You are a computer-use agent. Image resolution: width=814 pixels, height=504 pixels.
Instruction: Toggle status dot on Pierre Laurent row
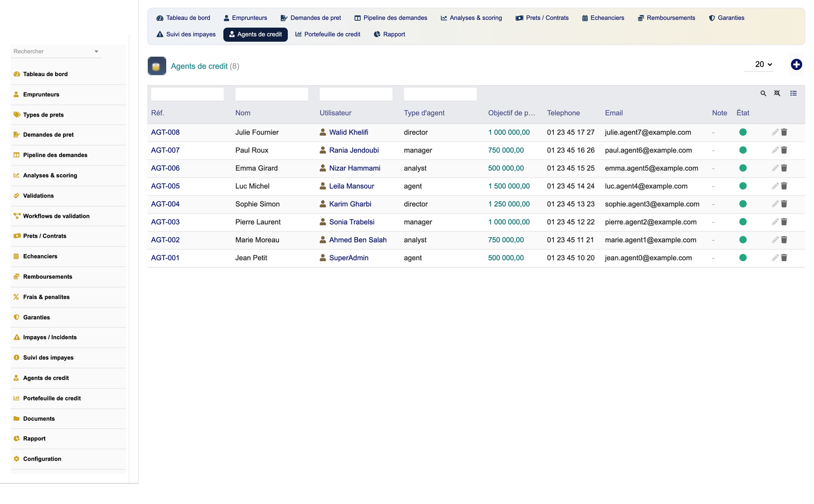743,222
